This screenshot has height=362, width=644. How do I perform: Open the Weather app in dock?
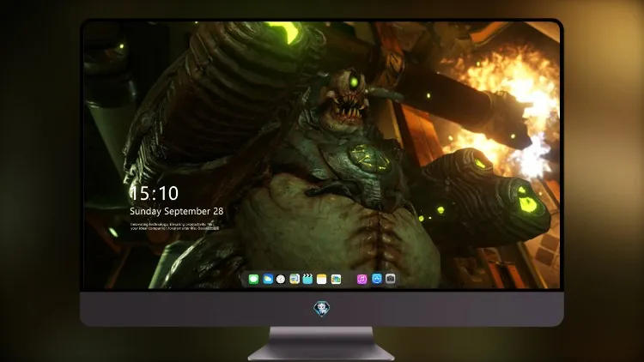point(268,280)
